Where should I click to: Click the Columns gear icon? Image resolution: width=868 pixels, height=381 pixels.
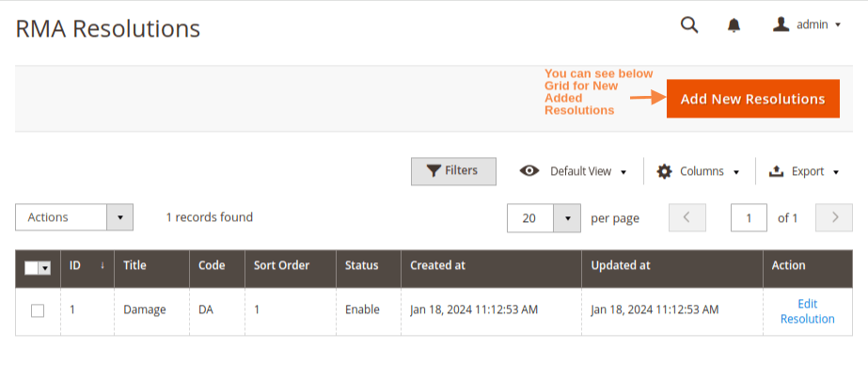(665, 171)
